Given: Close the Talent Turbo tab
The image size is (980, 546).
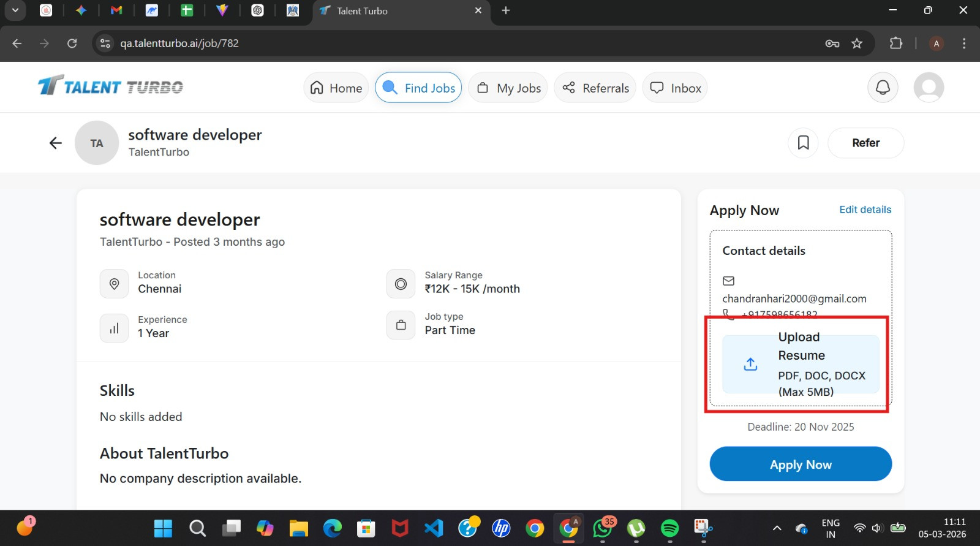Looking at the screenshot, I should pyautogui.click(x=478, y=10).
